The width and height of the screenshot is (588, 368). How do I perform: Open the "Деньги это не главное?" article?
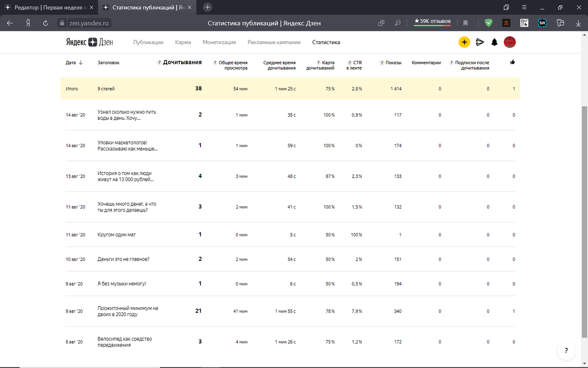coord(123,259)
